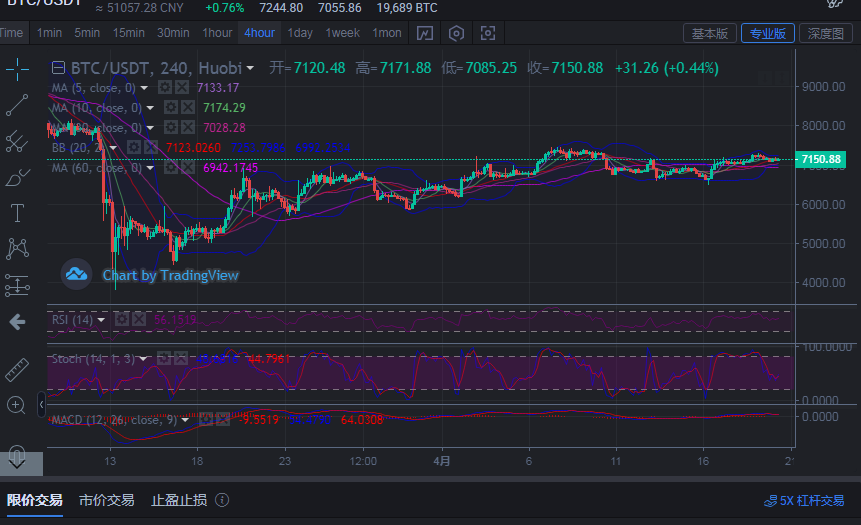Screen dimensions: 861x525
Task: Click the price scale at 6000.00
Action: [823, 204]
